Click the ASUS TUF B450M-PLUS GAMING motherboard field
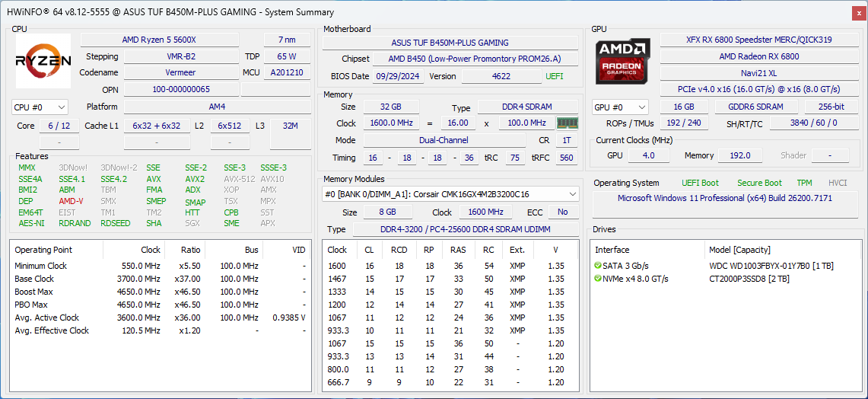This screenshot has width=868, height=399. 450,43
